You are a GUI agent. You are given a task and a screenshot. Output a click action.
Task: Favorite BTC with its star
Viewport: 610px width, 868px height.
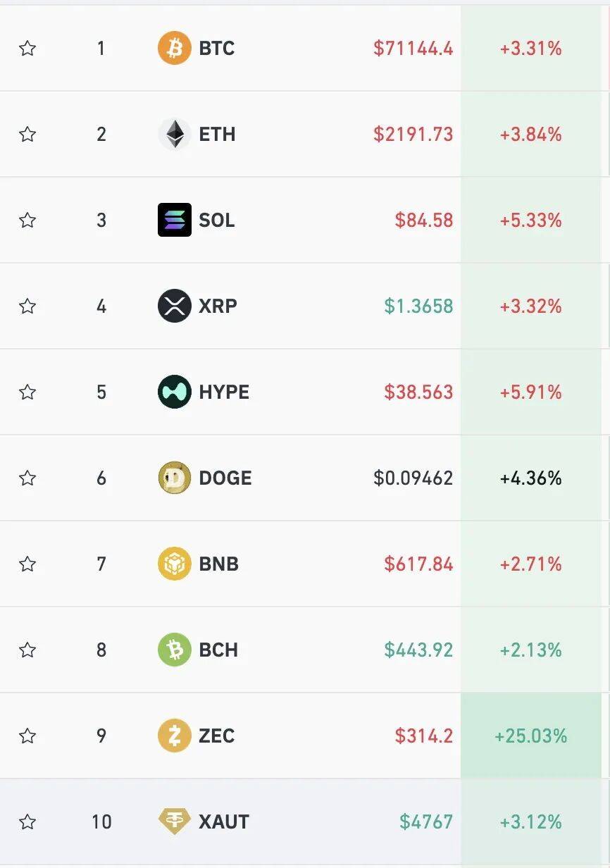[x=27, y=49]
